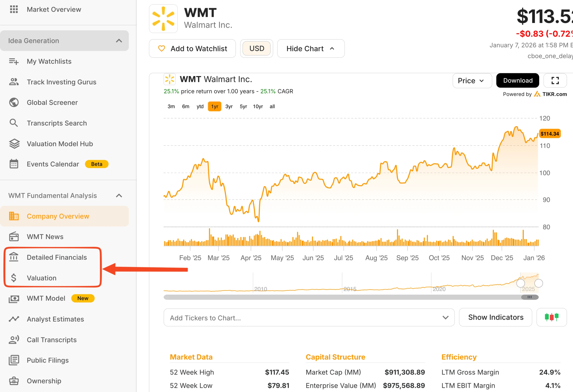
Task: Click the Add Tickers to Chart field
Action: 303,318
